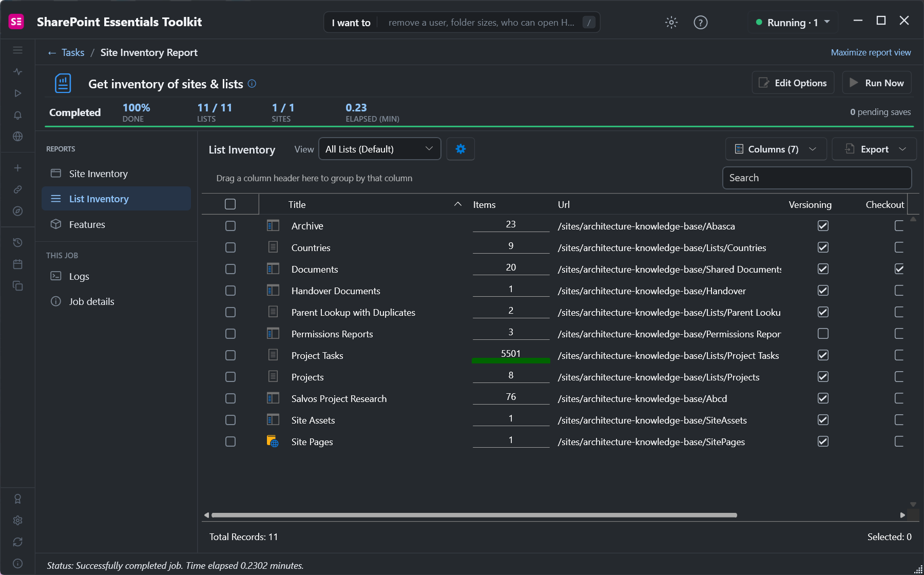Open the settings gear in bottom sidebar

[17, 521]
